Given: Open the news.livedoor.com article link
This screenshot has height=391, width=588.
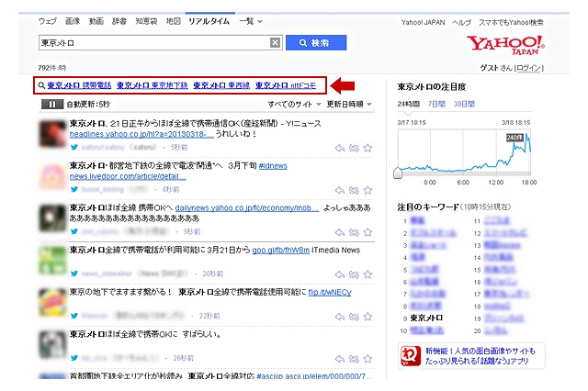Looking at the screenshot, I should pyautogui.click(x=128, y=176).
